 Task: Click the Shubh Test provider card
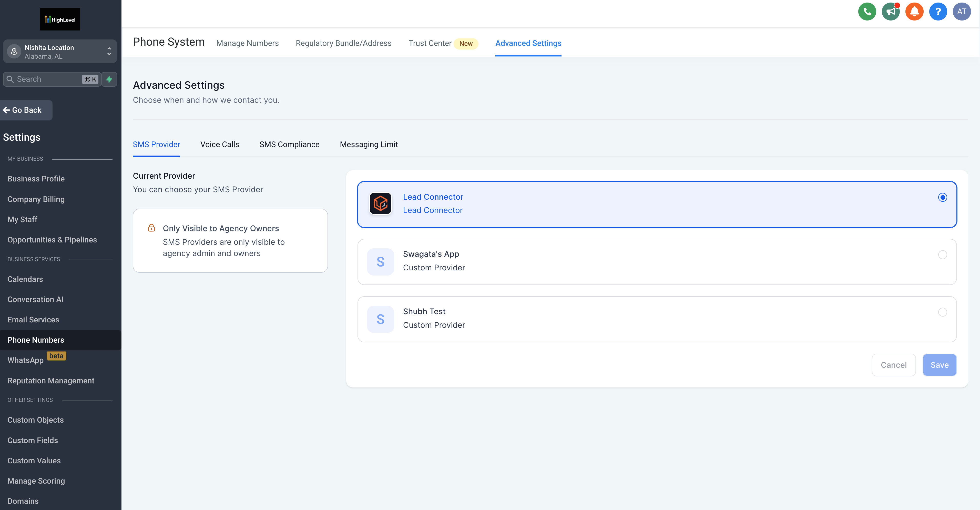point(657,319)
